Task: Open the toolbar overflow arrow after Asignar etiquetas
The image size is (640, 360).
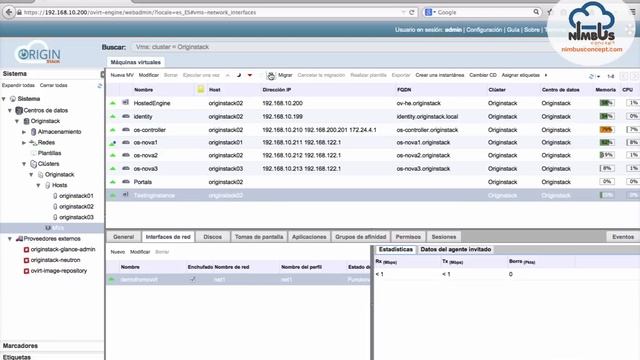Action: [546, 75]
